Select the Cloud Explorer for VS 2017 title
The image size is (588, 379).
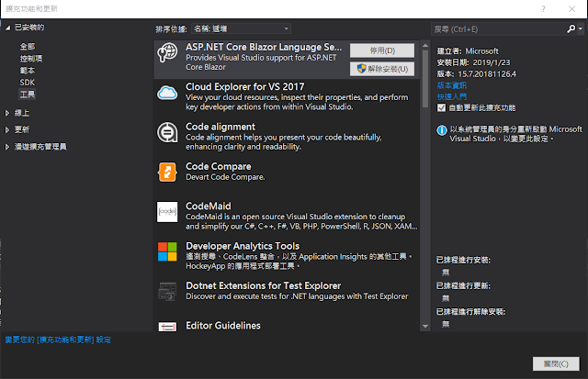point(245,87)
